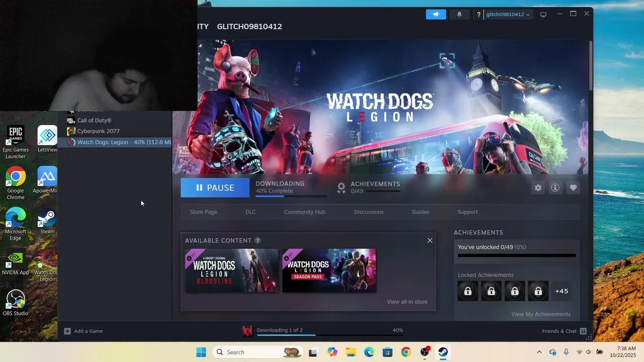Click the microphone tray icon

566,352
